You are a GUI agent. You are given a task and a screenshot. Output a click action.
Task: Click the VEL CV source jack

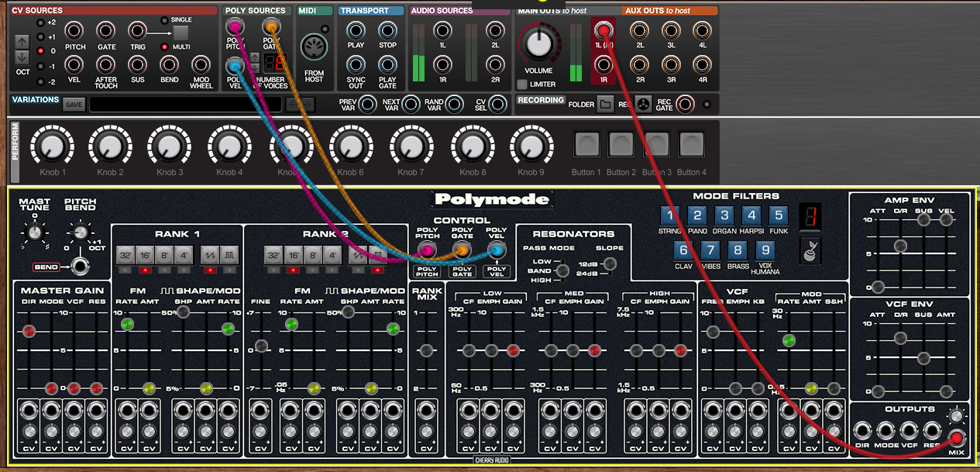75,65
